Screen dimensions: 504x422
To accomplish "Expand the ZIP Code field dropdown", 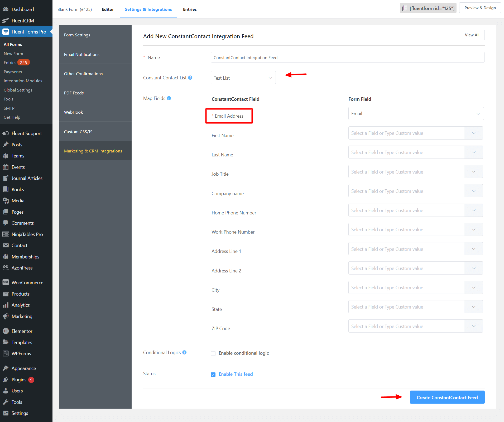I will click(x=473, y=326).
